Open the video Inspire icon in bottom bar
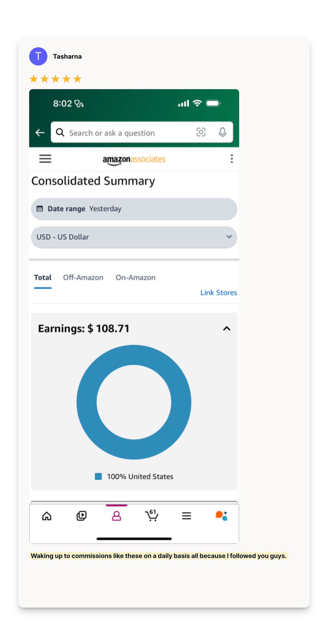Screen dimensions: 328x644 click(82, 516)
